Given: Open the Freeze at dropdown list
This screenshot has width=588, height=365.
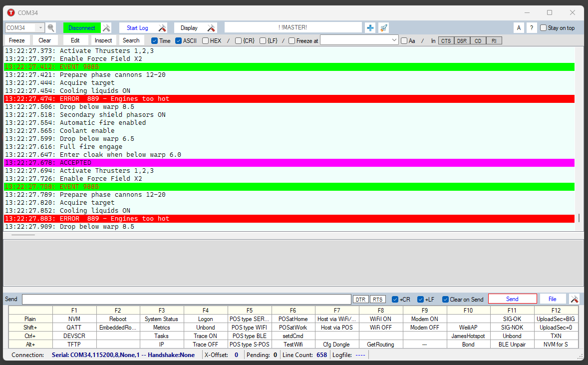Looking at the screenshot, I should tap(395, 40).
